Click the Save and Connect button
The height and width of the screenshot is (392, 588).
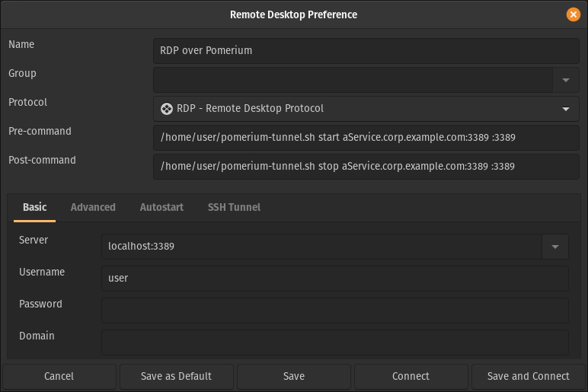[x=529, y=376]
